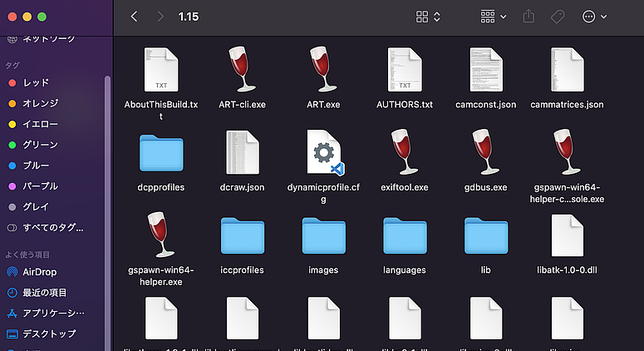The image size is (644, 351).
Task: Click the window title 1.15
Action: click(189, 17)
